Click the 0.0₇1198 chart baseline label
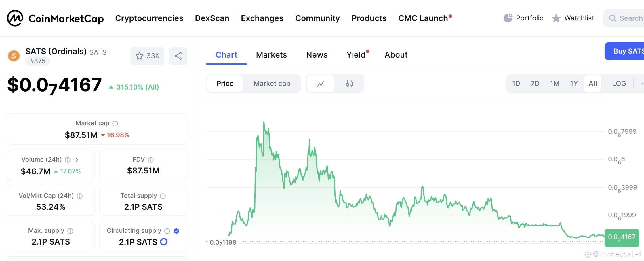Screen dimensions: 644x261 coord(223,243)
